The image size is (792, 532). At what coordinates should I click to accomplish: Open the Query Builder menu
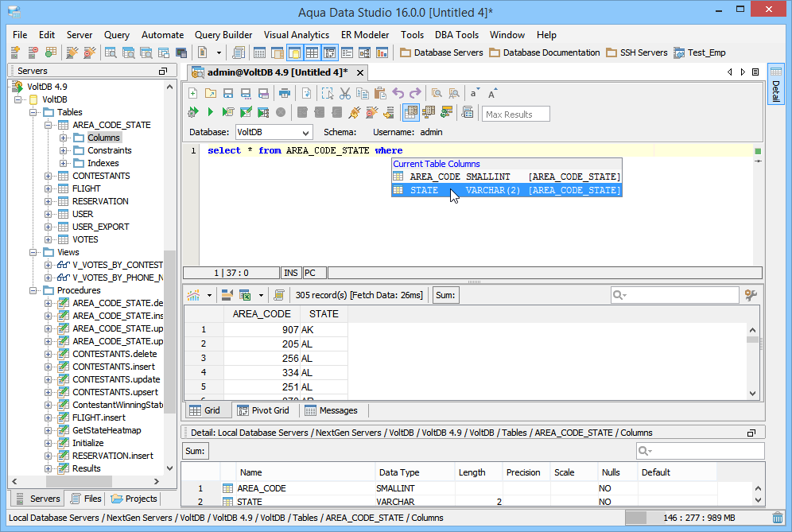tap(223, 35)
